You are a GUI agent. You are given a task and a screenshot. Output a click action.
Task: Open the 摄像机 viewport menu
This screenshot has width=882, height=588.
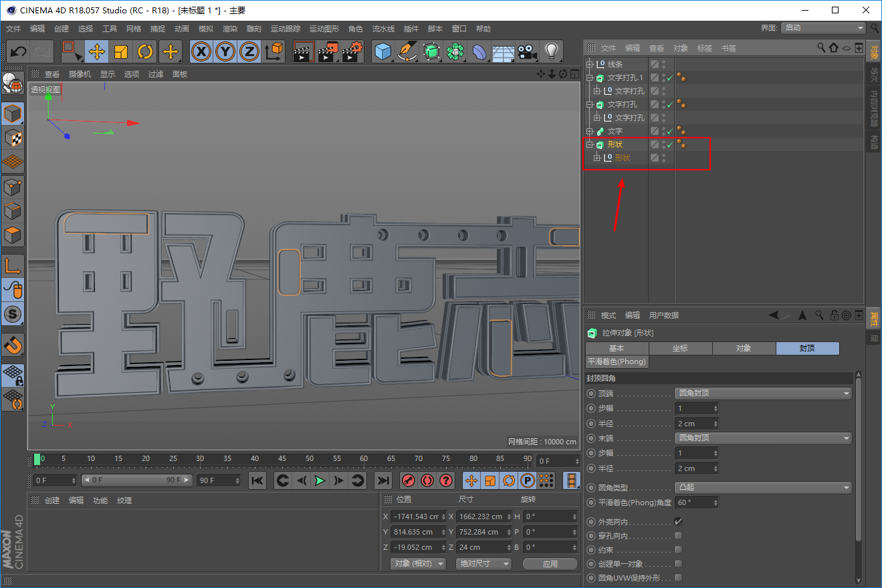80,74
